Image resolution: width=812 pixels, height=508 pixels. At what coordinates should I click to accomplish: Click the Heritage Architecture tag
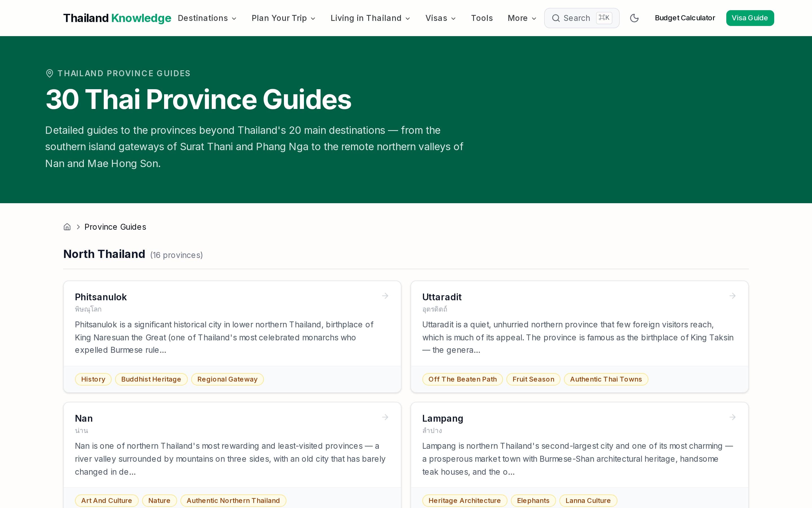tap(464, 501)
